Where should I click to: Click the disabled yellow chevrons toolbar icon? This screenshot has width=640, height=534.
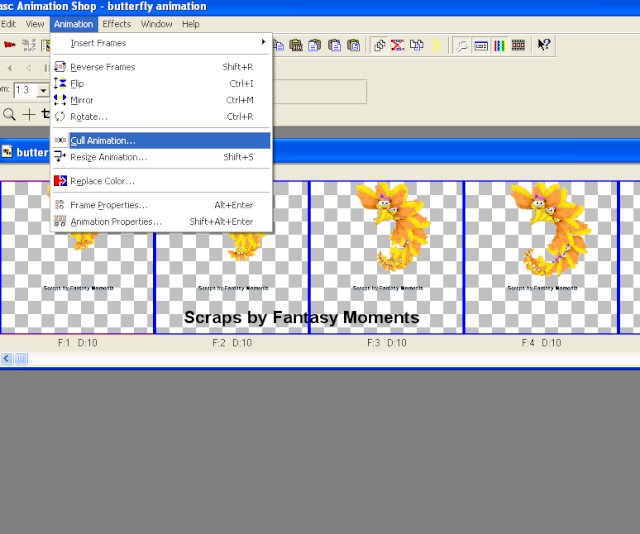point(436,45)
